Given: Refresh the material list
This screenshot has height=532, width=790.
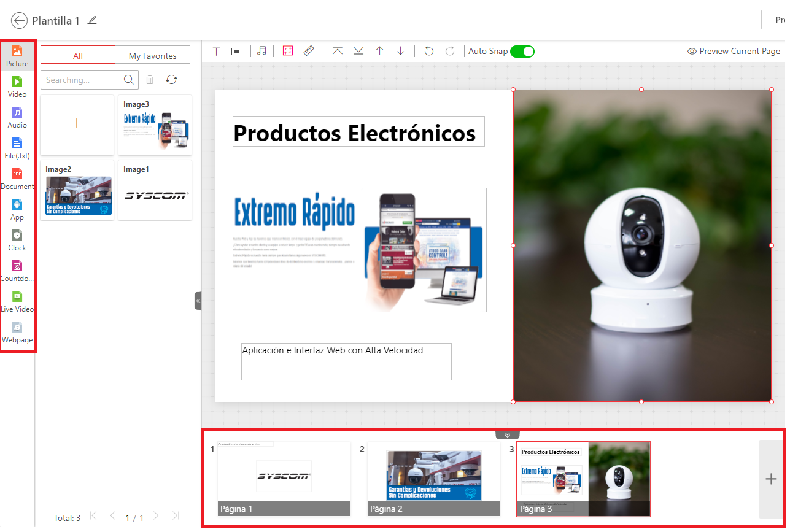Looking at the screenshot, I should [x=172, y=80].
